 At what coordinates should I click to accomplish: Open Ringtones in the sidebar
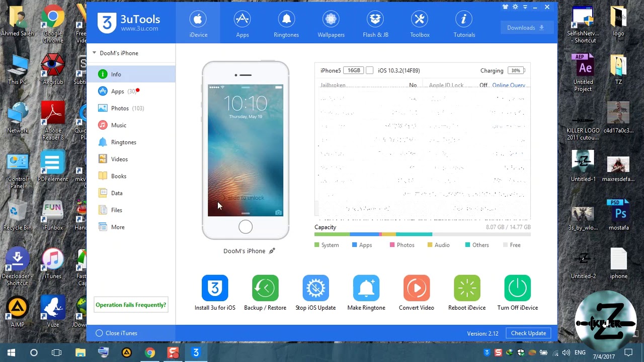tap(131, 142)
